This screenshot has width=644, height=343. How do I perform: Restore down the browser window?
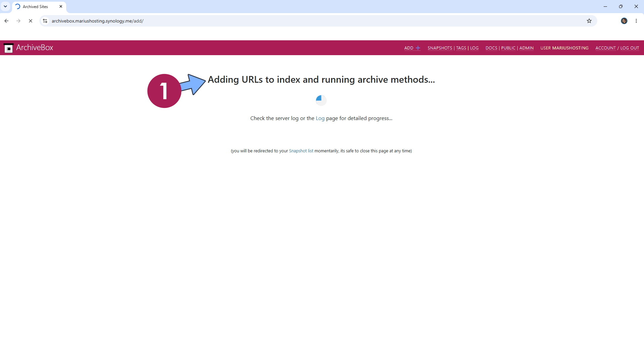click(621, 6)
